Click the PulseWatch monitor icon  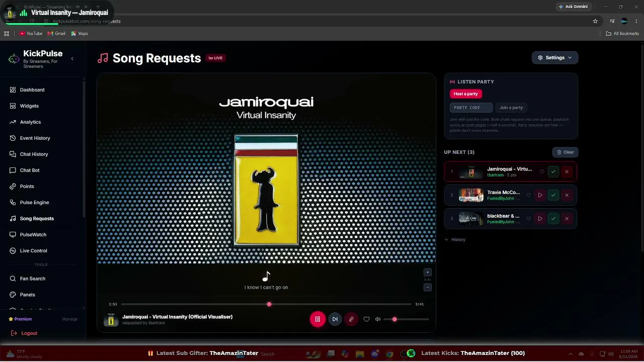click(x=13, y=235)
